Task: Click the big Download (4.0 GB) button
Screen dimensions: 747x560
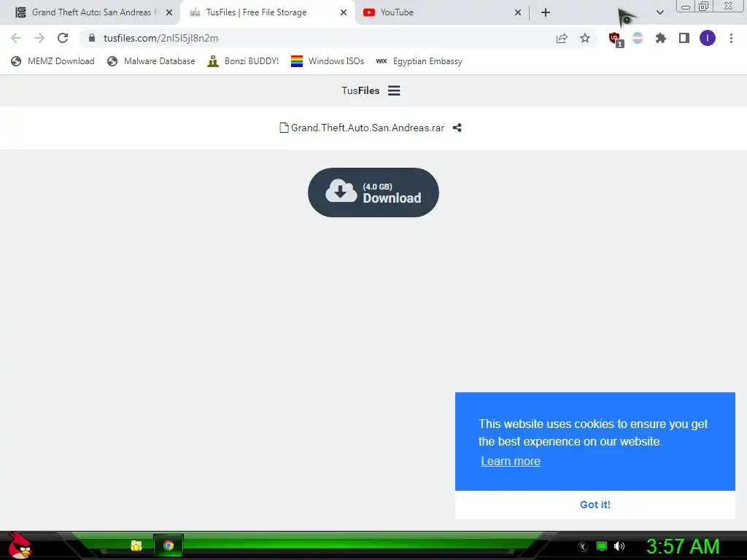Action: click(x=373, y=192)
